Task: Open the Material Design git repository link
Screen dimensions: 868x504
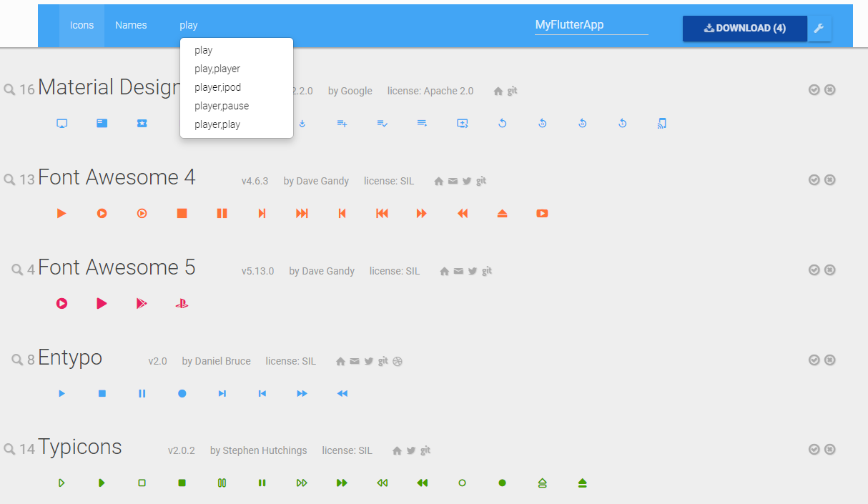Action: coord(513,91)
